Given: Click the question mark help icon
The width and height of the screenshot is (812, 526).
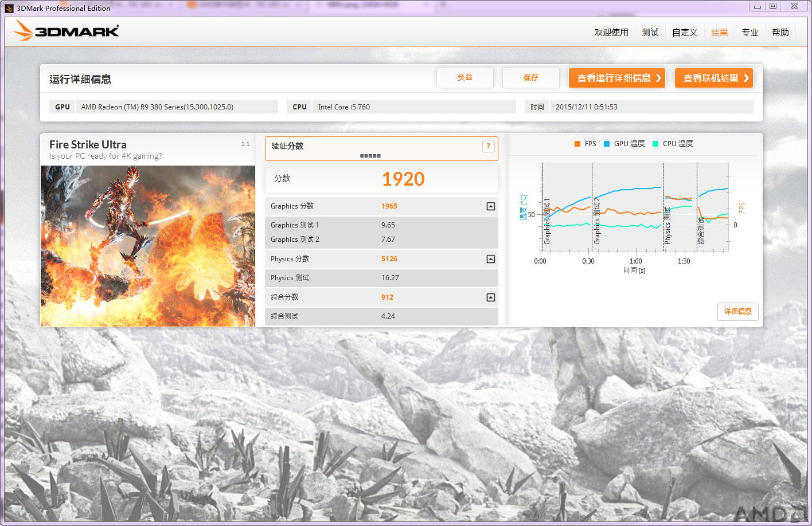Looking at the screenshot, I should click(488, 146).
